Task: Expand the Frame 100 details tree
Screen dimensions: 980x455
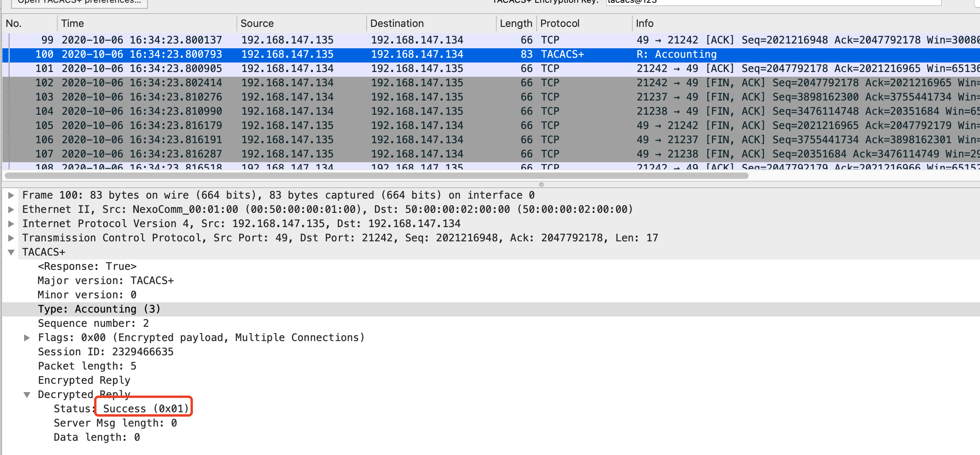Action: click(11, 195)
